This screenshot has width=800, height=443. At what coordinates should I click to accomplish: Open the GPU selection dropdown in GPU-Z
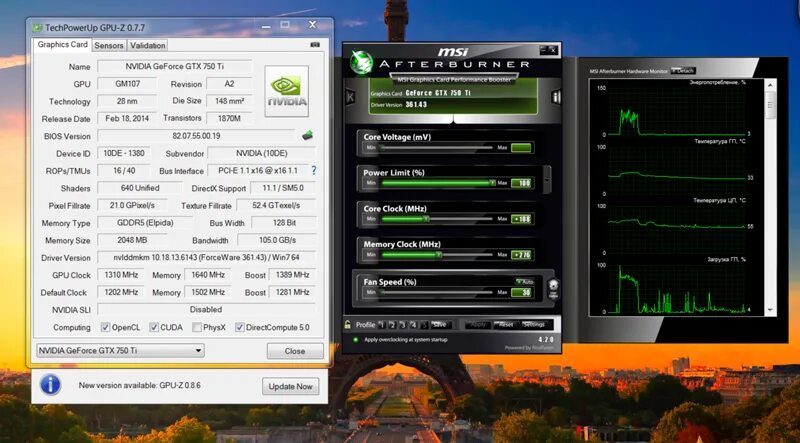click(x=120, y=351)
